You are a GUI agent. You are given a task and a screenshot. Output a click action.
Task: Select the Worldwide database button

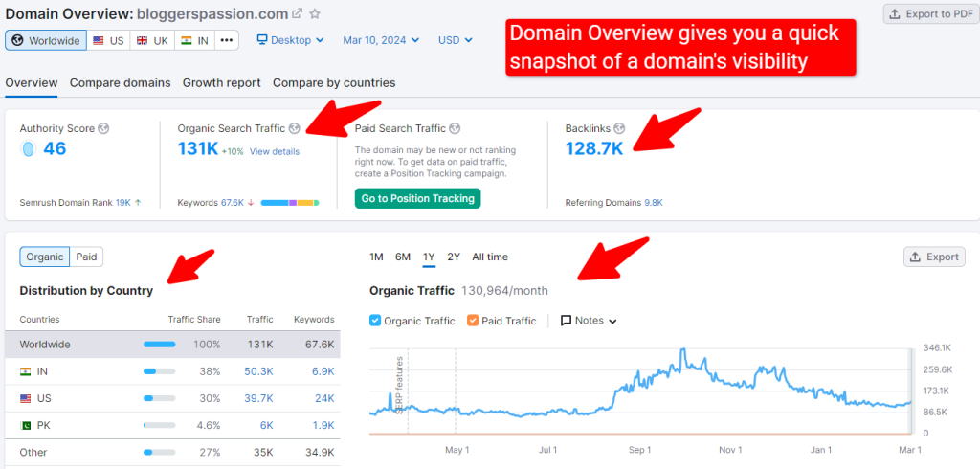[46, 40]
